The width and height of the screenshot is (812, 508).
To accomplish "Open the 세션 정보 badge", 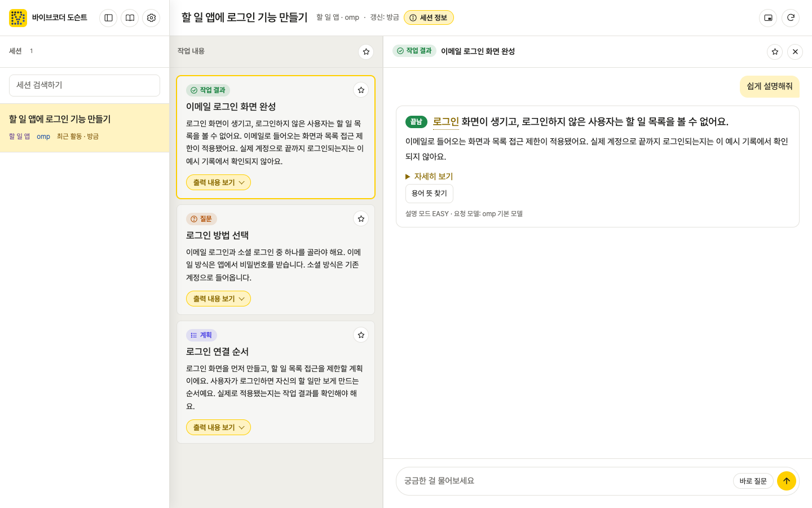I will click(x=429, y=18).
